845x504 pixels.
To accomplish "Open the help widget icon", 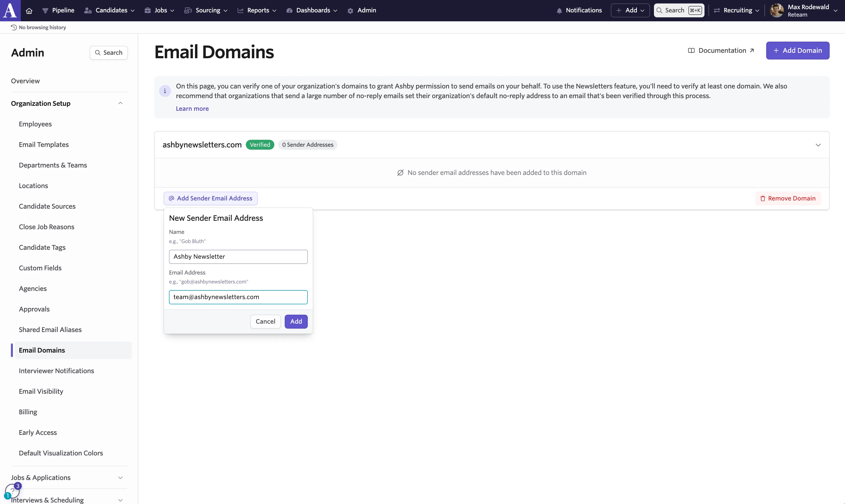I will click(12, 491).
